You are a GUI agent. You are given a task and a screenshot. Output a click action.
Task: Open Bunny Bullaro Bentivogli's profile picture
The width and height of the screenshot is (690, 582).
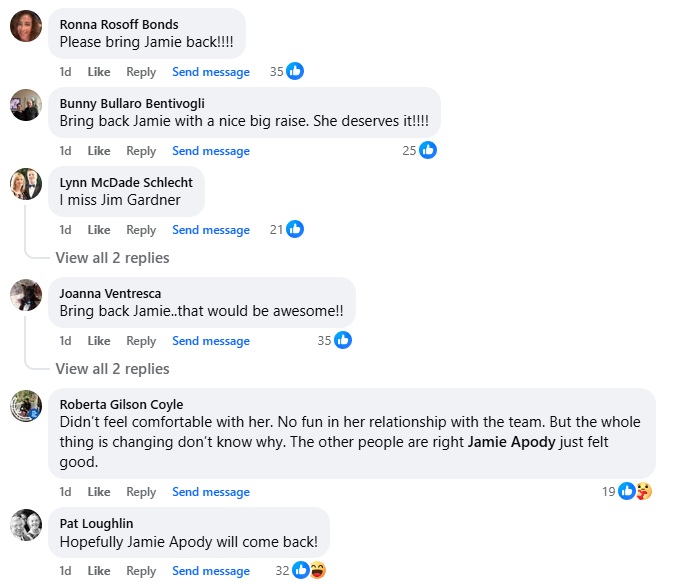pyautogui.click(x=26, y=104)
